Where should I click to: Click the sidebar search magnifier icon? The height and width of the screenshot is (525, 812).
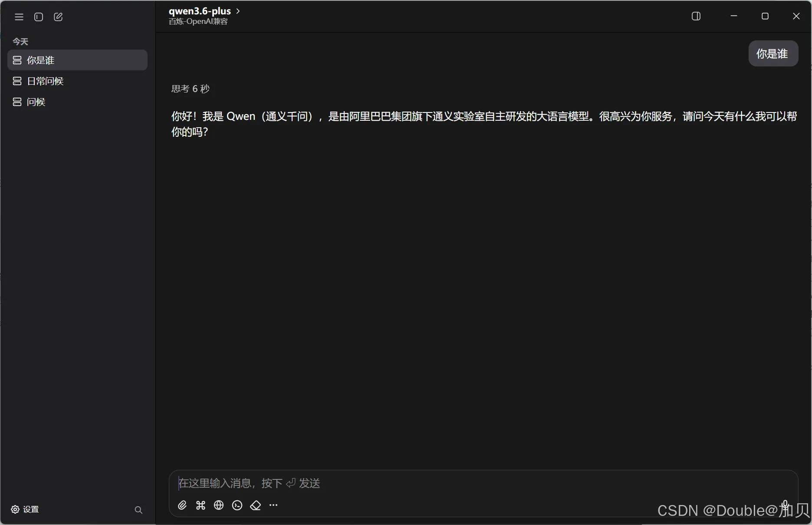[x=138, y=510]
